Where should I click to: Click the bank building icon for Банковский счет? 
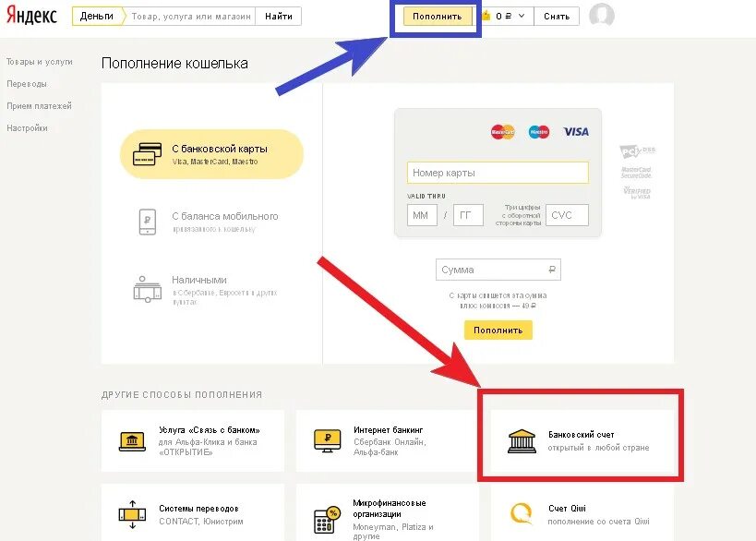(x=522, y=441)
